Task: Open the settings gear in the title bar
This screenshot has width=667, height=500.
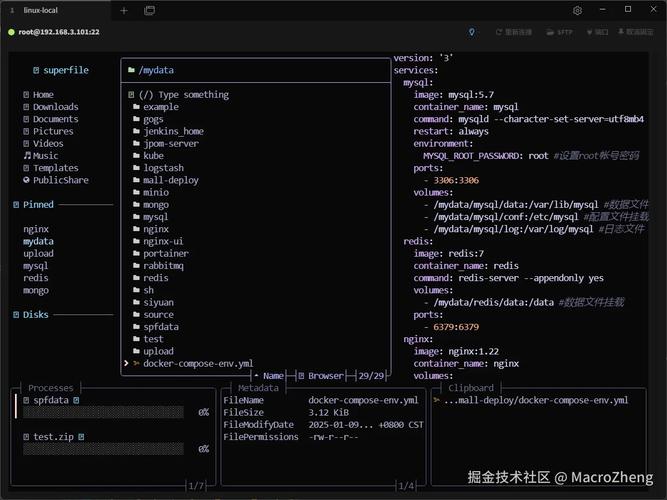Action: coord(577,10)
